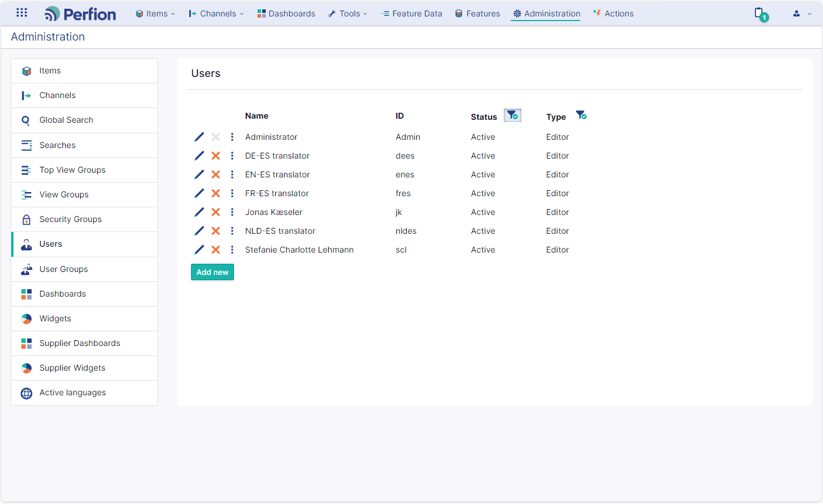Edit the FR-ES translator user
823x504 pixels.
click(x=199, y=193)
